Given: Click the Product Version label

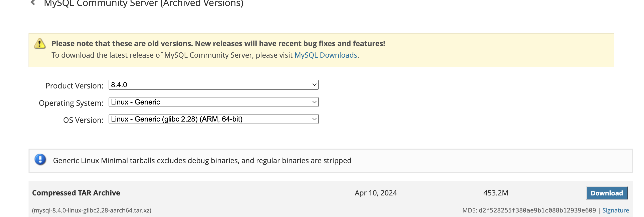Looking at the screenshot, I should pyautogui.click(x=75, y=86).
